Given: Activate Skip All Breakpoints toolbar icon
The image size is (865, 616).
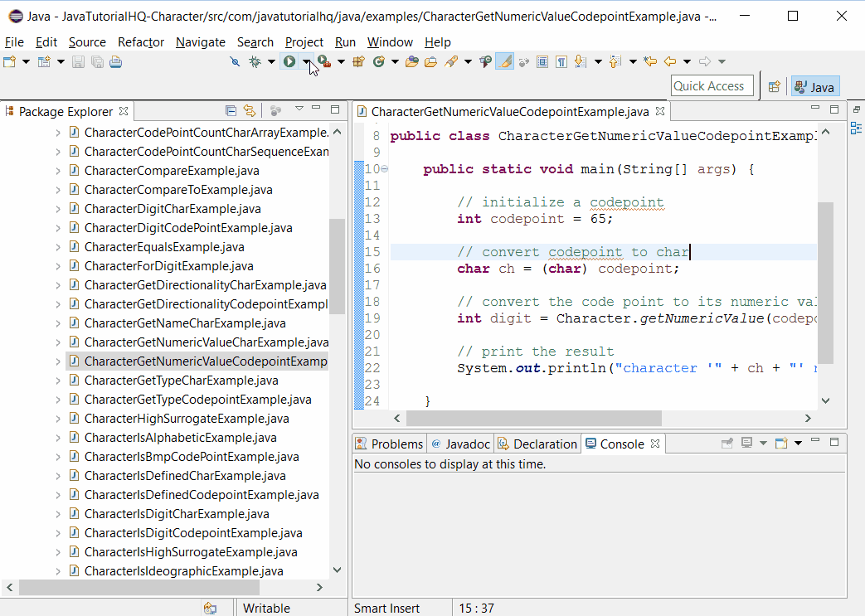Looking at the screenshot, I should click(236, 61).
